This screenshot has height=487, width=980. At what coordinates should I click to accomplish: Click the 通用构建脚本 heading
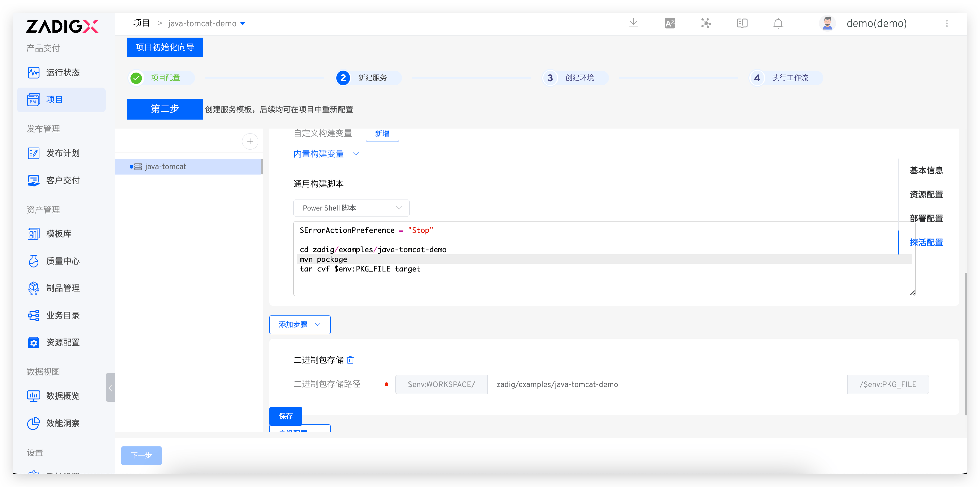point(319,184)
